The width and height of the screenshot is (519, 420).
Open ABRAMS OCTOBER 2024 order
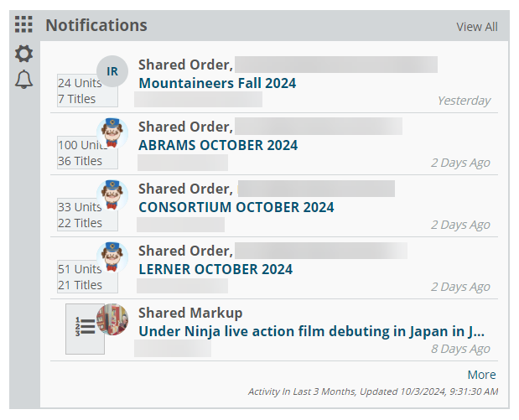tap(218, 145)
